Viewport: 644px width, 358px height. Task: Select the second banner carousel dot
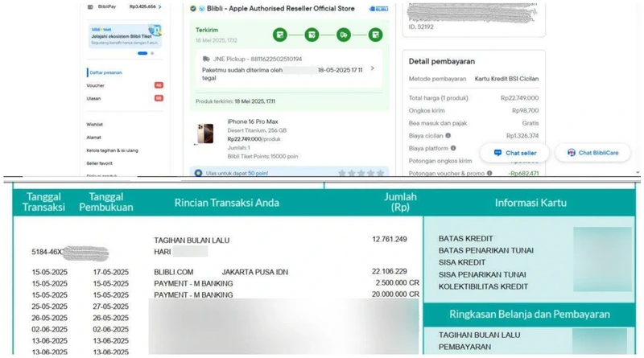tap(152, 53)
